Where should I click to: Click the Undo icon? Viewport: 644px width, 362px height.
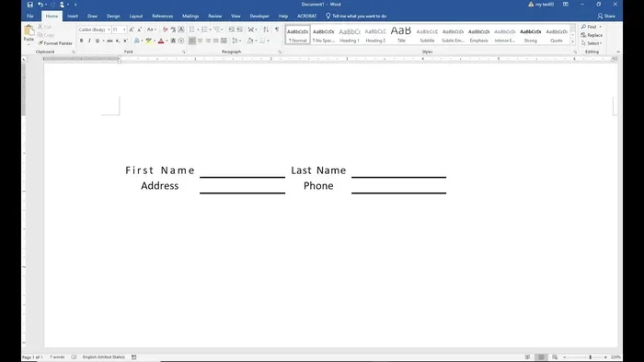(40, 5)
